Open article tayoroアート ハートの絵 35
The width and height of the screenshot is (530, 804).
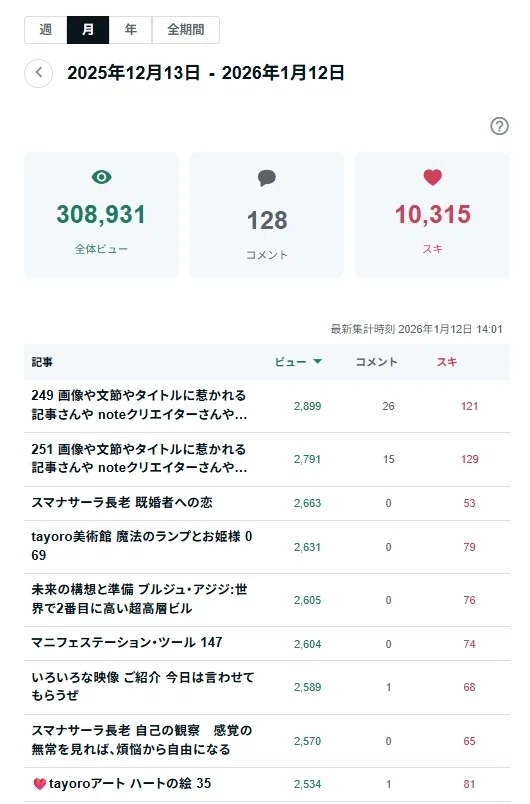(x=130, y=783)
